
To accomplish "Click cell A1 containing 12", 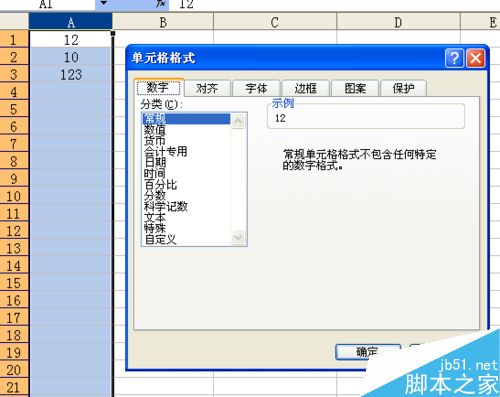I will 71,40.
